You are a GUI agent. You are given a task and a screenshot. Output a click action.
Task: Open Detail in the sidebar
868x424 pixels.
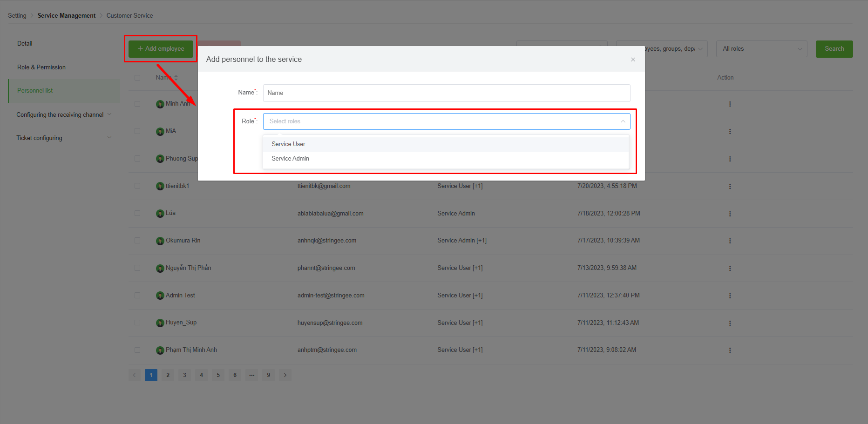click(25, 43)
